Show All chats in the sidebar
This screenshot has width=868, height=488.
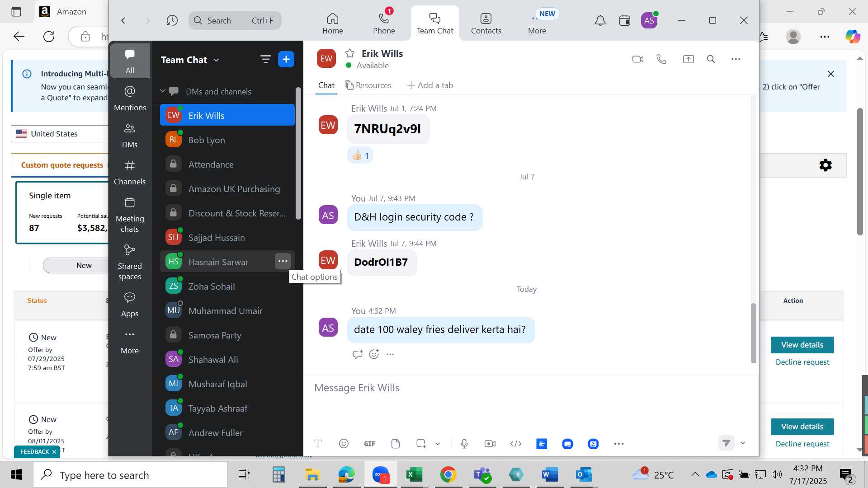(130, 61)
